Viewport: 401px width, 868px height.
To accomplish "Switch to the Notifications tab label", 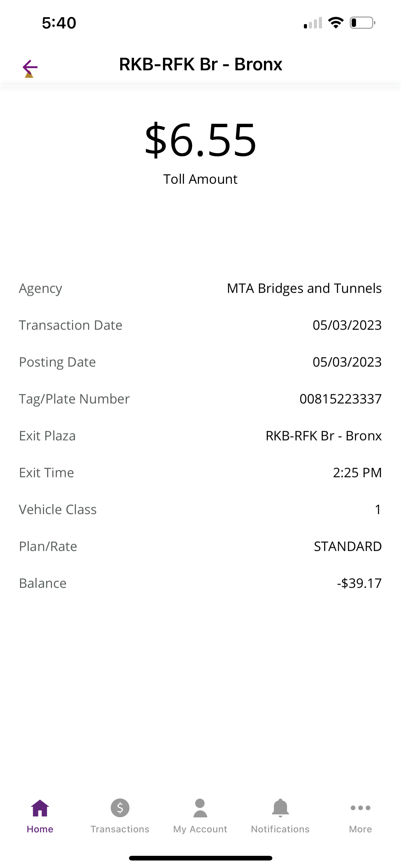I will pos(280,829).
